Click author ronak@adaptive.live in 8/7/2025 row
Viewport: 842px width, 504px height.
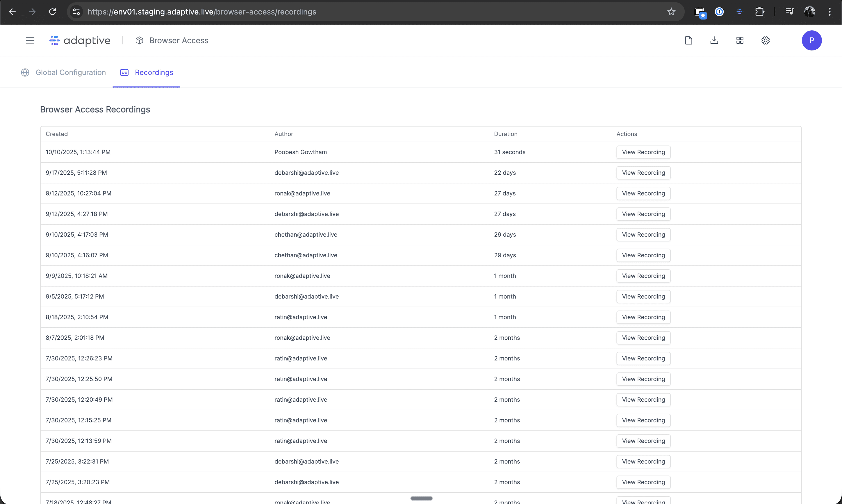tap(302, 338)
